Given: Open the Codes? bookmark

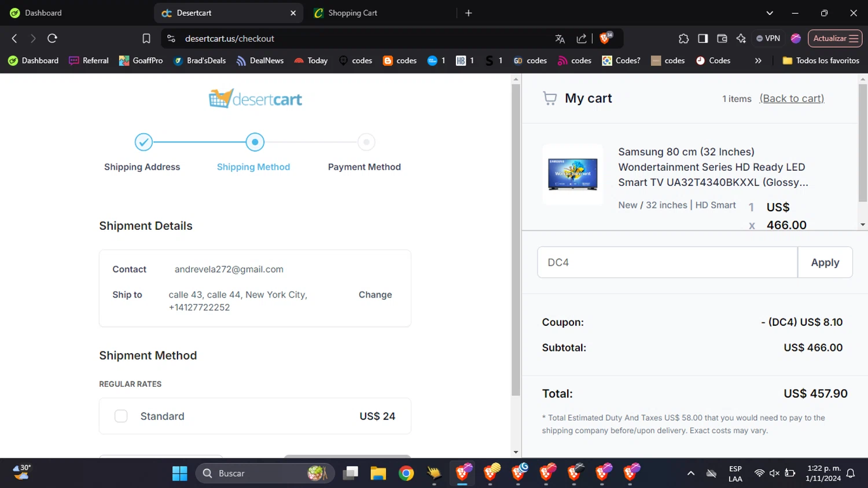Looking at the screenshot, I should click(x=621, y=60).
